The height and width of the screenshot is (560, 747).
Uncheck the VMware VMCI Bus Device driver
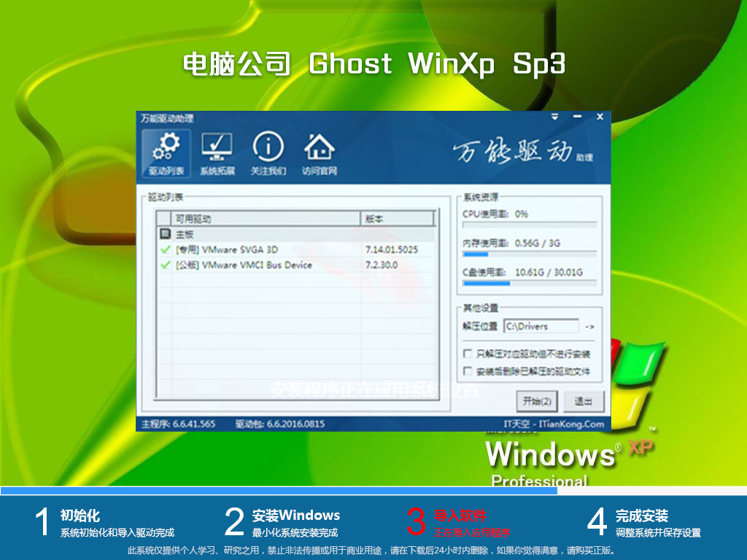165,265
